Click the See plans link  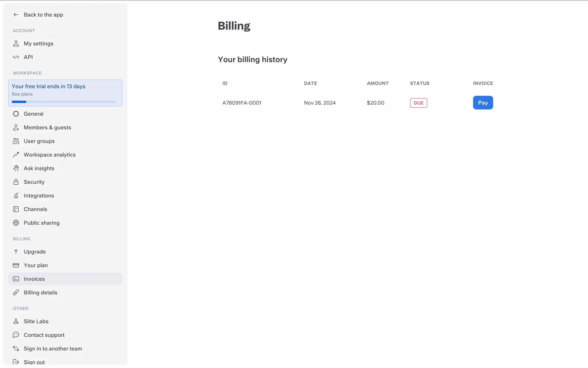22,94
